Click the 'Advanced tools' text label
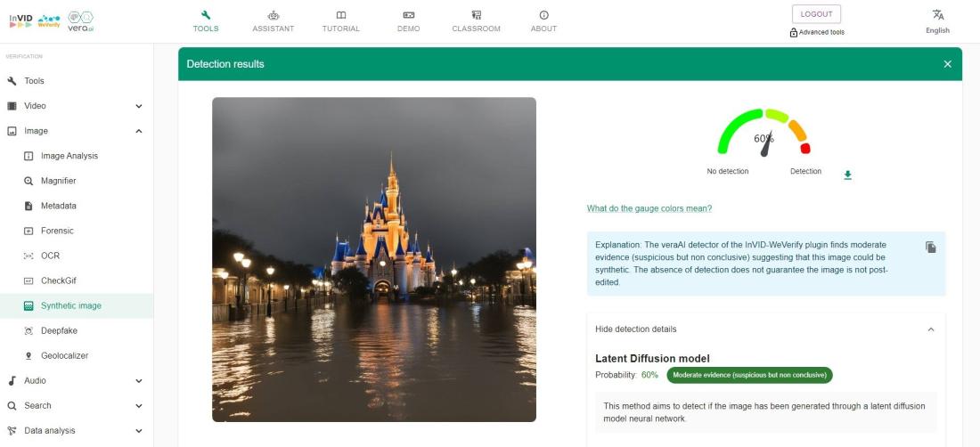Viewport: 980px width, 447px height. (x=822, y=32)
